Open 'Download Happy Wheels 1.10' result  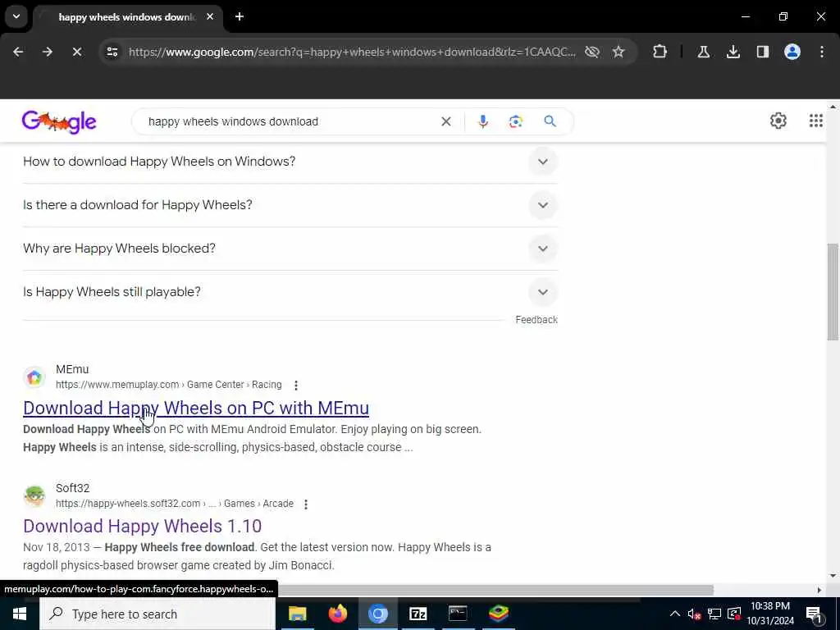point(143,526)
